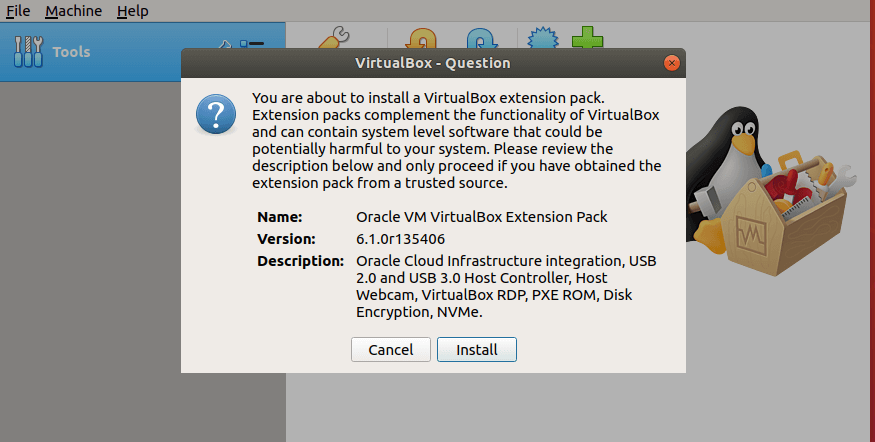875x442 pixels.
Task: Click the dialog title "VirtualBox - Question"
Action: point(433,63)
